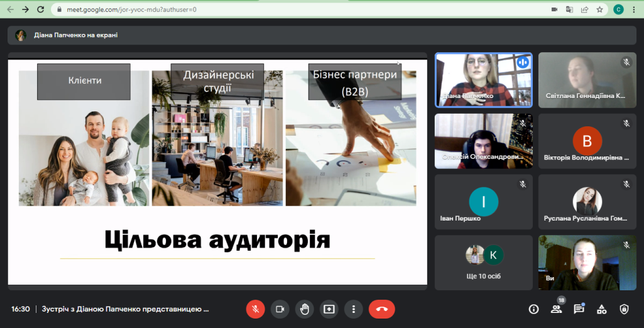Click the participant count badge 18
644x328 pixels.
pos(562,300)
